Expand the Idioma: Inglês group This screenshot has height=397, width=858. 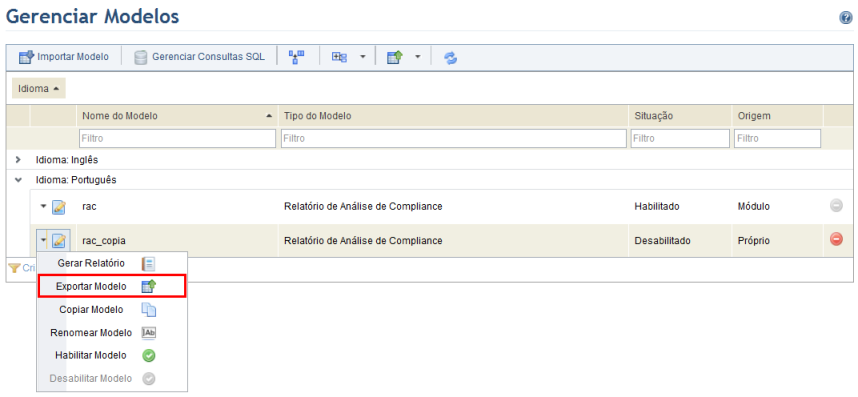[18, 160]
